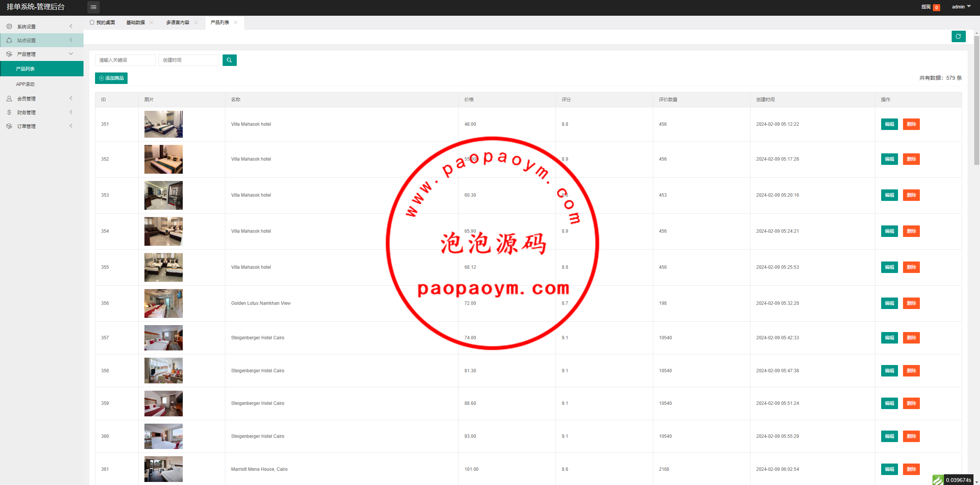Click the 排单系统-管理后台 title

click(x=36, y=7)
